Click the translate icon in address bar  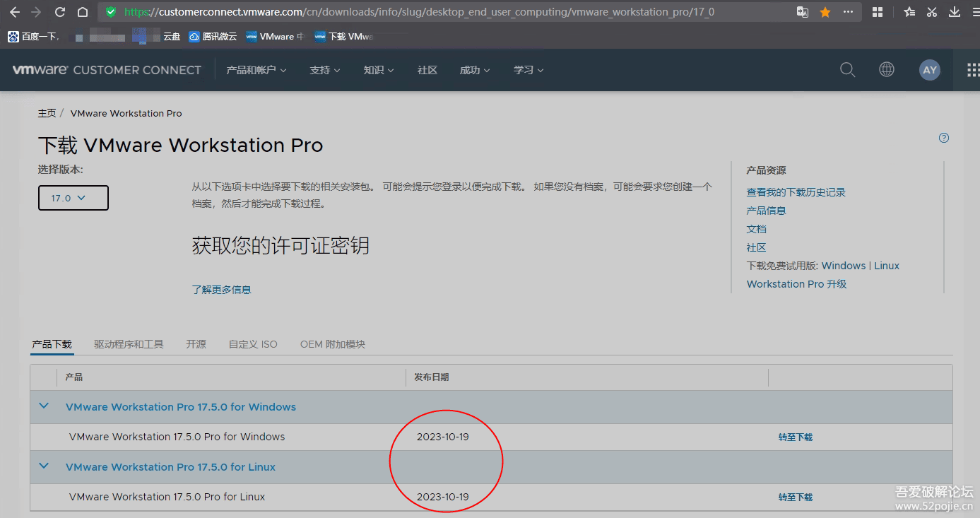point(802,12)
